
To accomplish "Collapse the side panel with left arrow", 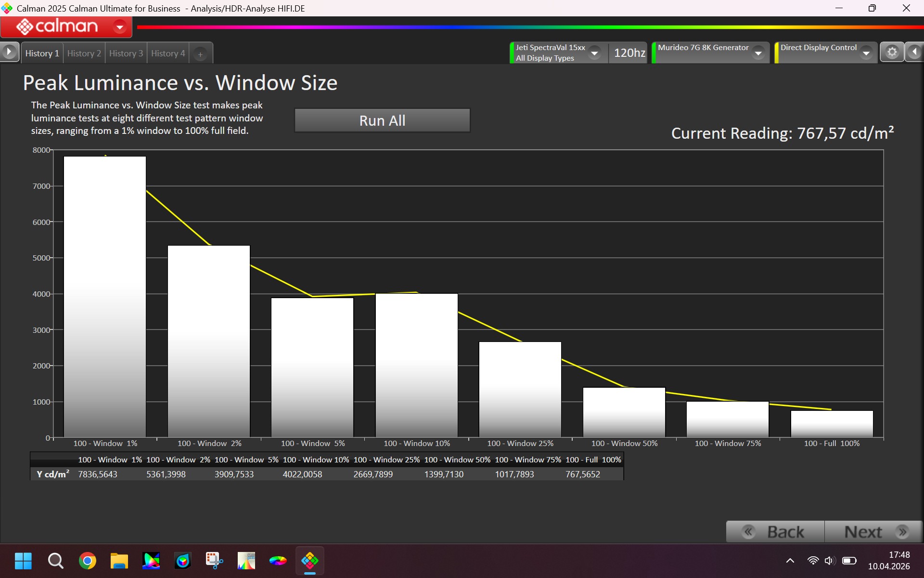I will [x=914, y=52].
